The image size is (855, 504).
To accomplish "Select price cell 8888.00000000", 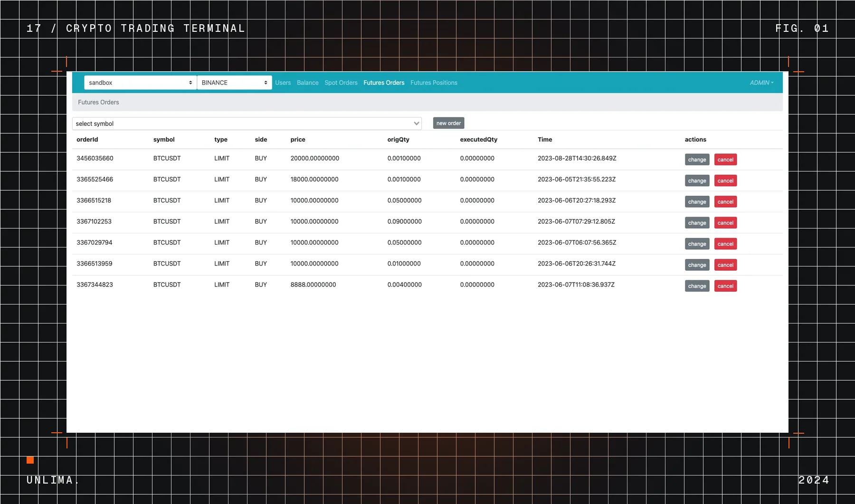I will coord(313,285).
